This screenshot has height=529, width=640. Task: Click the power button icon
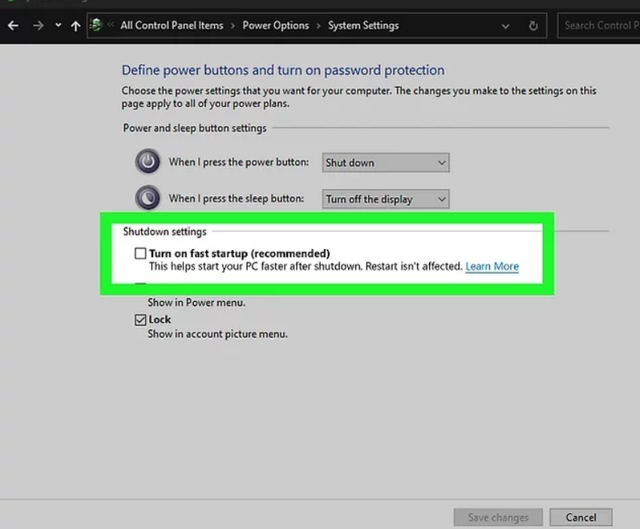[x=148, y=161]
